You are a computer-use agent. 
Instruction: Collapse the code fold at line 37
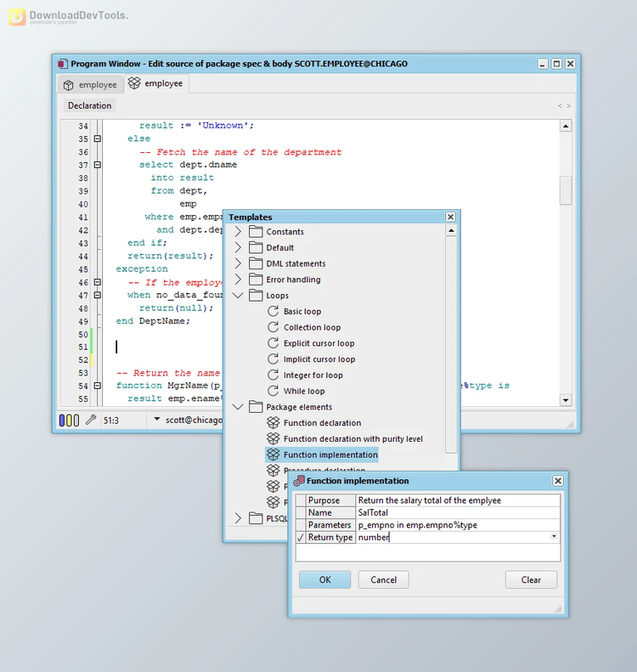point(97,165)
